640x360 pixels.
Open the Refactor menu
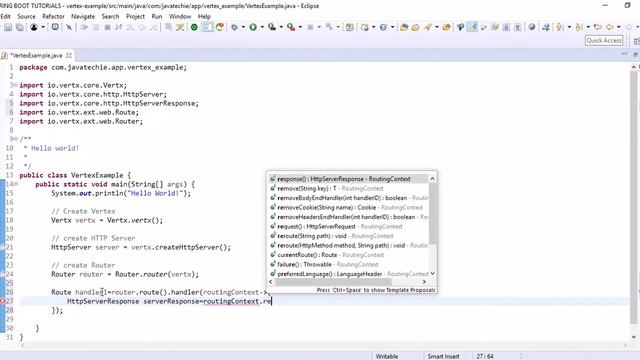pos(53,16)
